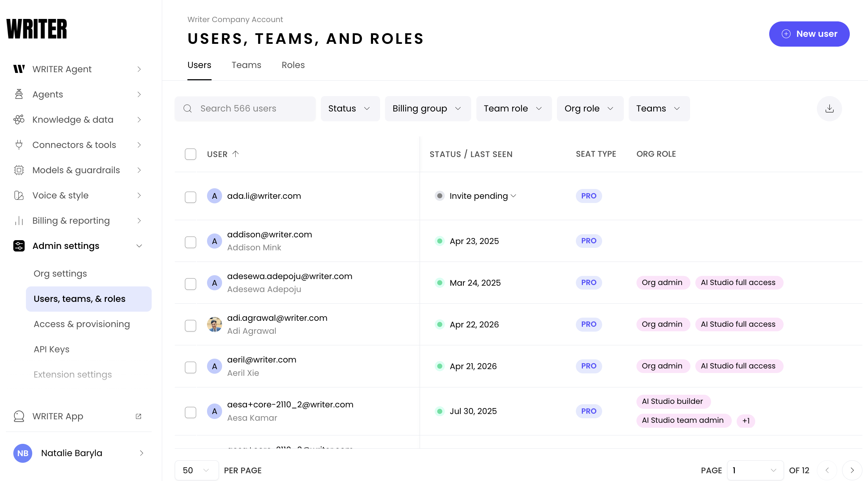
Task: Expand the Org role filter dropdown
Action: click(590, 109)
